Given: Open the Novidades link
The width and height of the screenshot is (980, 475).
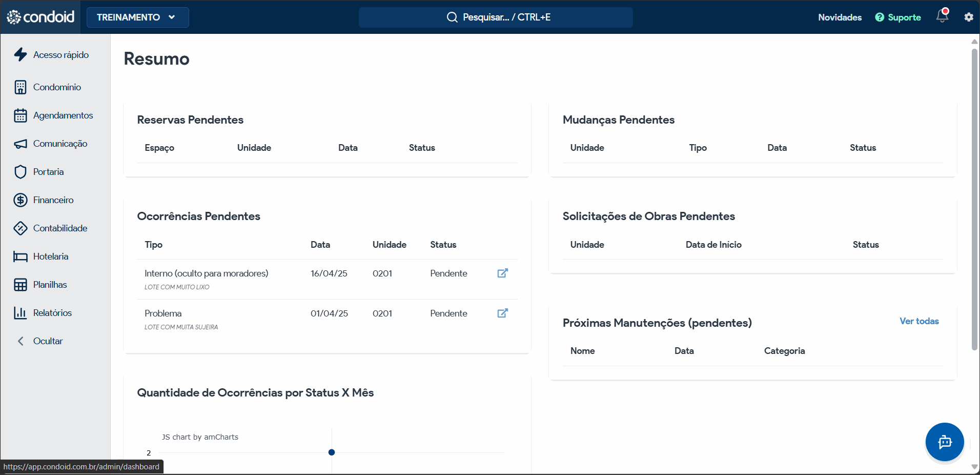Looking at the screenshot, I should point(840,17).
